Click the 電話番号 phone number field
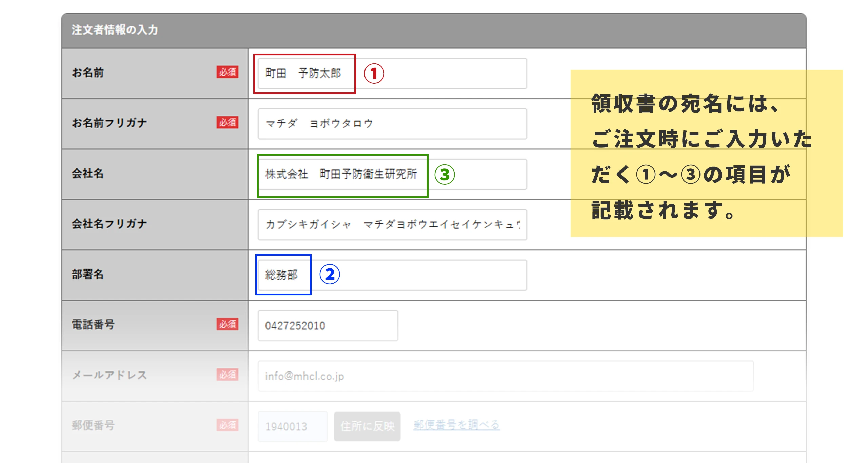The width and height of the screenshot is (868, 463). point(328,325)
